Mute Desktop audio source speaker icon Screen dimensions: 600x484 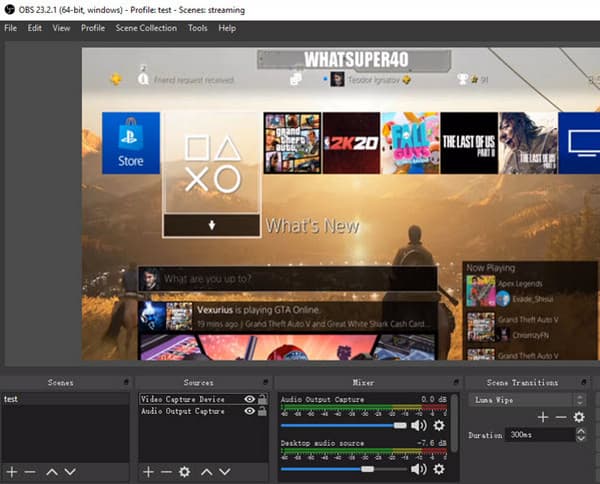(x=419, y=469)
